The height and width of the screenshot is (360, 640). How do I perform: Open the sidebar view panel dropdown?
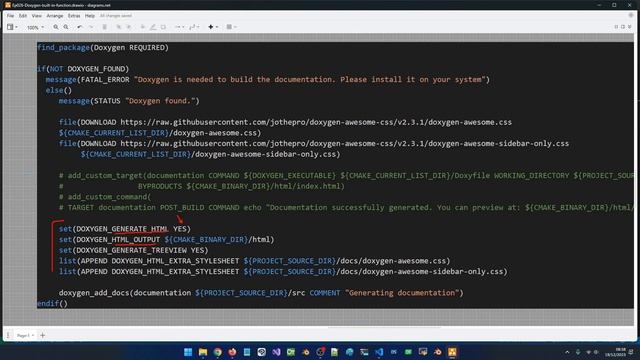[x=12, y=27]
